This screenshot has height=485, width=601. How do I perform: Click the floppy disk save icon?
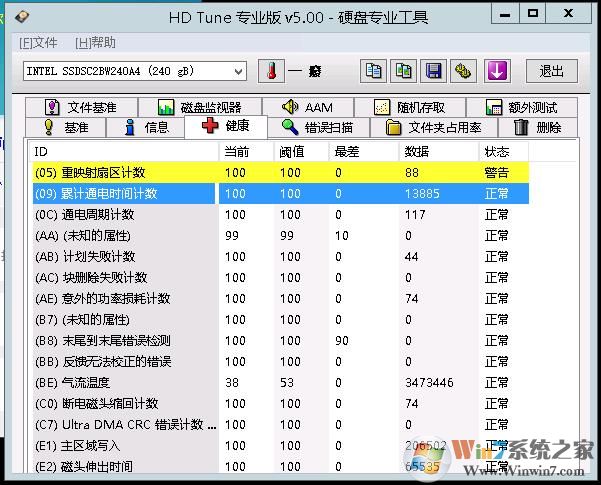click(433, 71)
